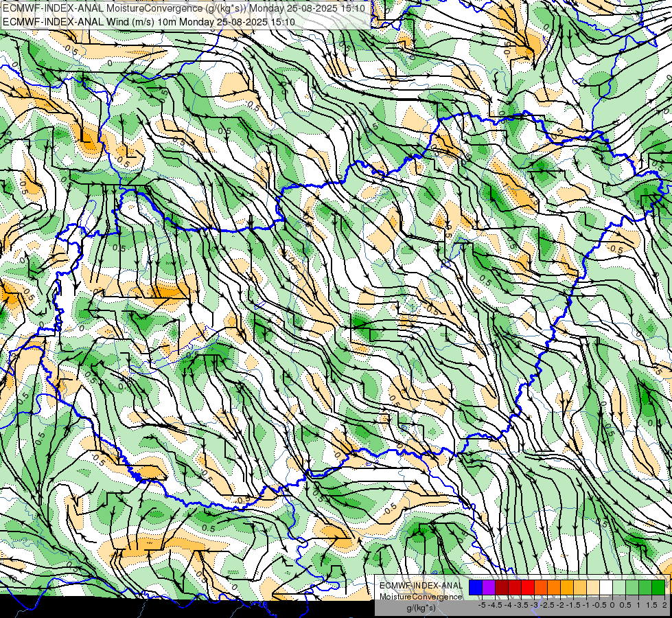Click the '-3.5' tick label on the colorbar
This screenshot has height=618, width=672.
521,605
